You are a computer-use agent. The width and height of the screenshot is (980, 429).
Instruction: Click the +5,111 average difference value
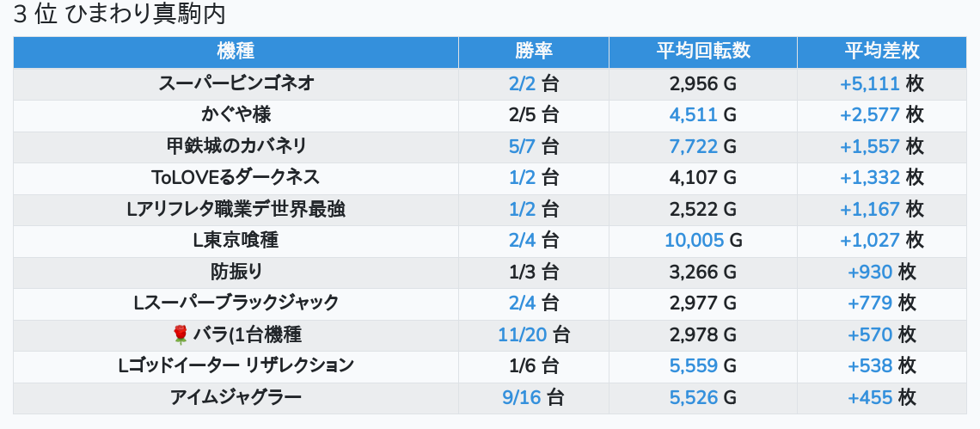[x=869, y=83]
